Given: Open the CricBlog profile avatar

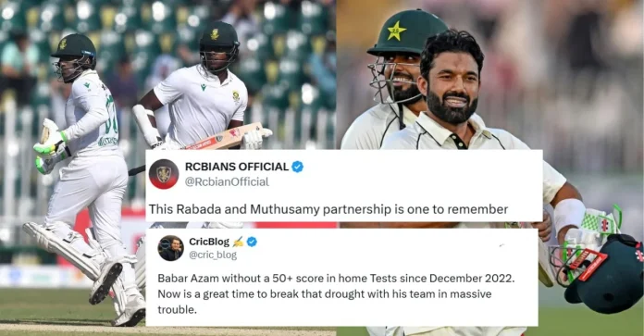Looking at the screenshot, I should [x=170, y=248].
